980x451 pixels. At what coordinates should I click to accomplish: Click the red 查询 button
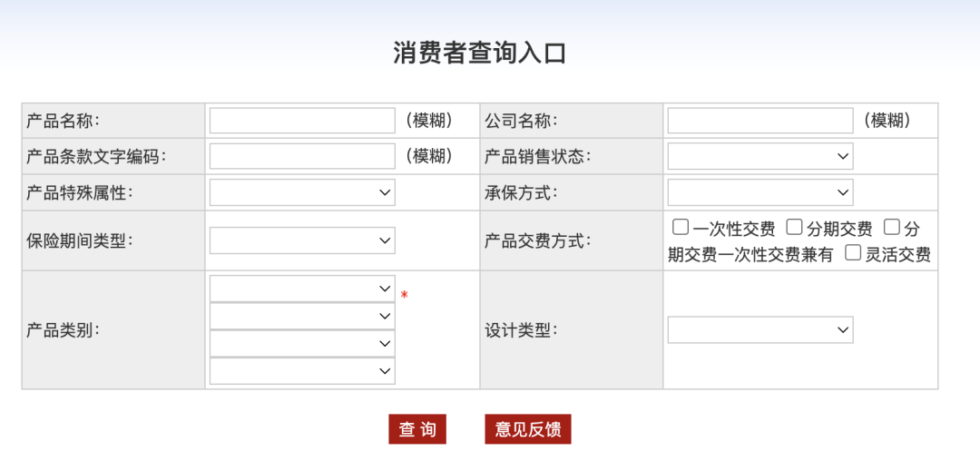[x=417, y=429]
